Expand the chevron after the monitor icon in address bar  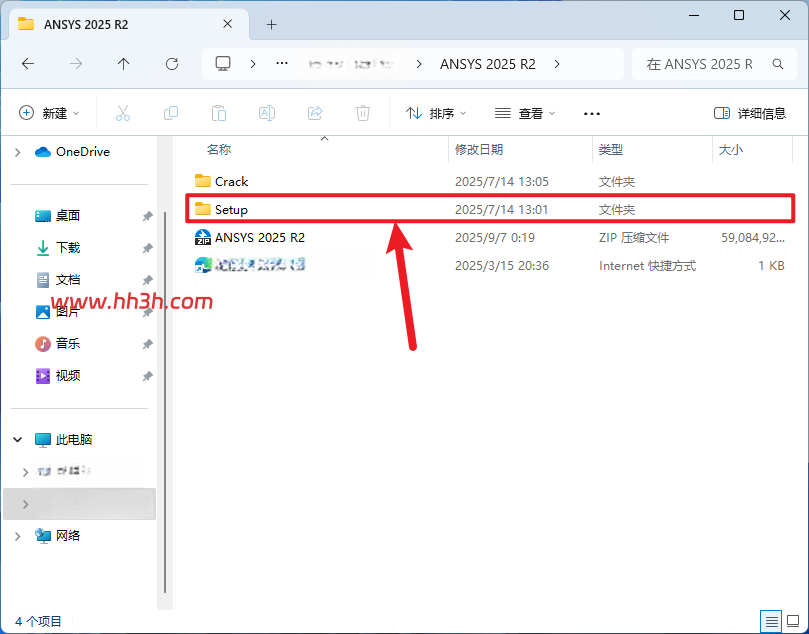pos(253,64)
